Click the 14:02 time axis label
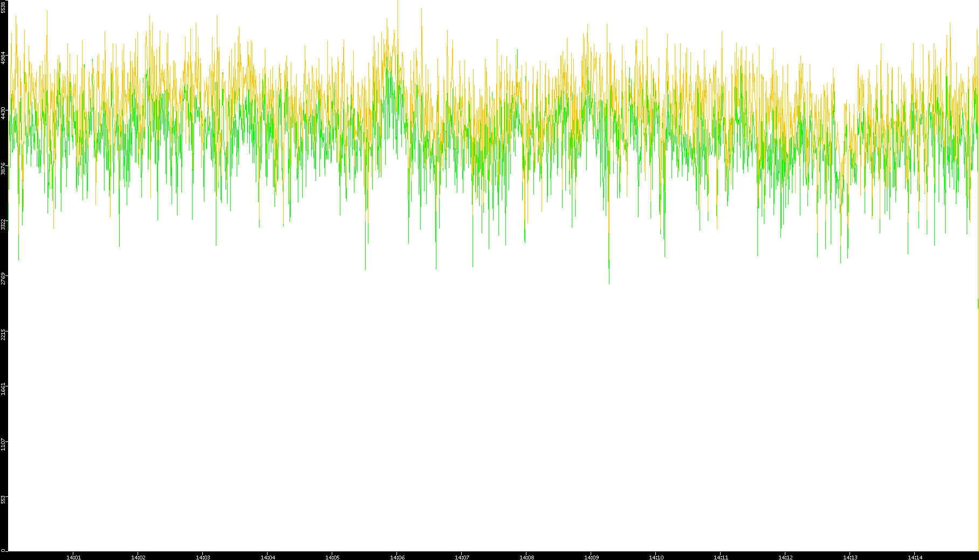Image resolution: width=979 pixels, height=560 pixels. 138,557
